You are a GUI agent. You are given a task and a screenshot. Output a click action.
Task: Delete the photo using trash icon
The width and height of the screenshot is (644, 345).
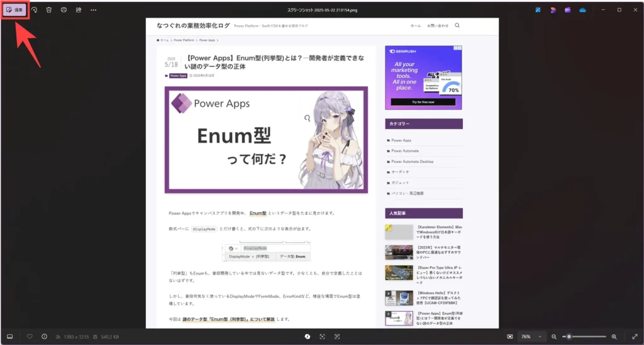coord(49,10)
